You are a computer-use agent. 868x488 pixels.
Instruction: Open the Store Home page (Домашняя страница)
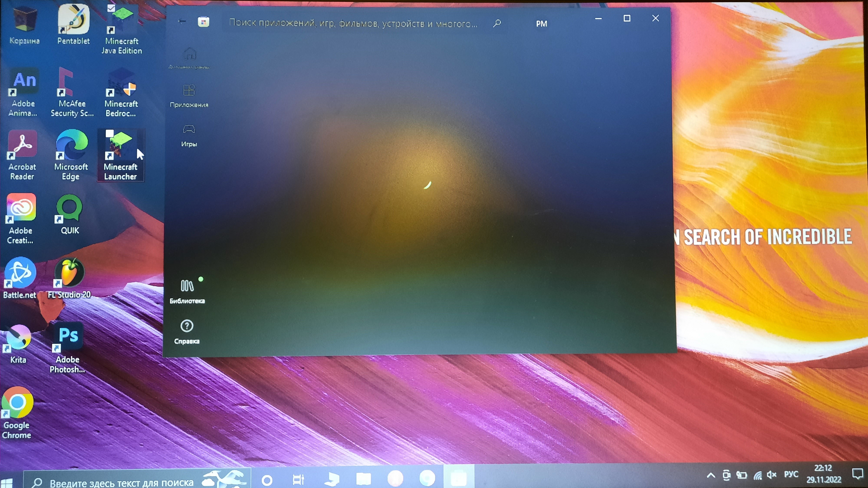189,58
